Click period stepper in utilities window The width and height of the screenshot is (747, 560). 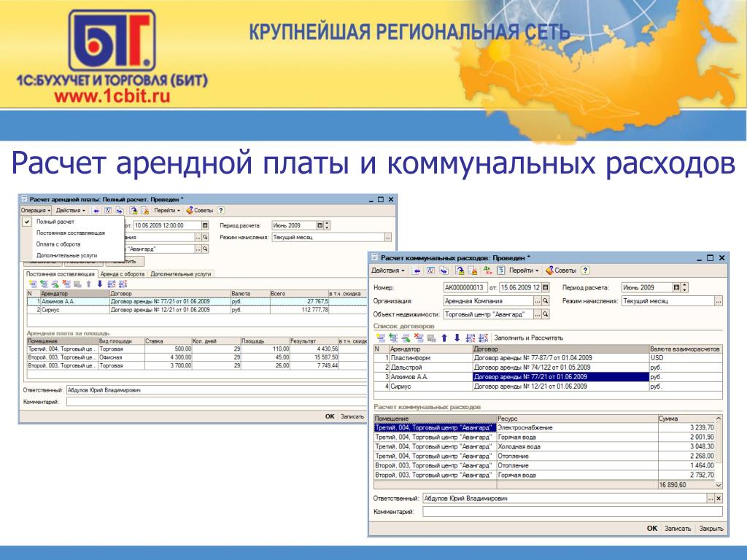(685, 287)
